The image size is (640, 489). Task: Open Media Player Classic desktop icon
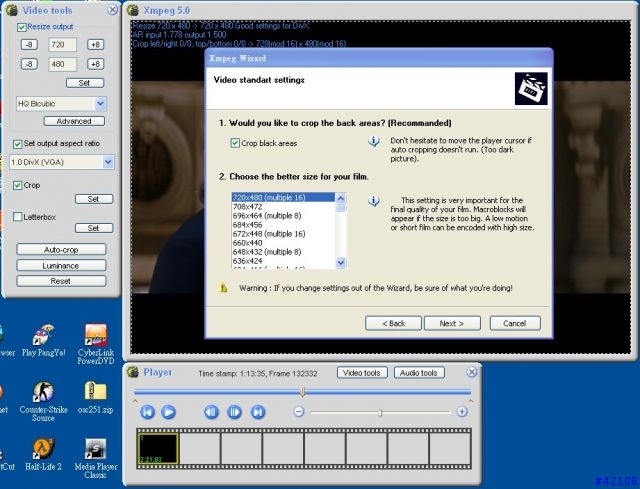tap(96, 458)
